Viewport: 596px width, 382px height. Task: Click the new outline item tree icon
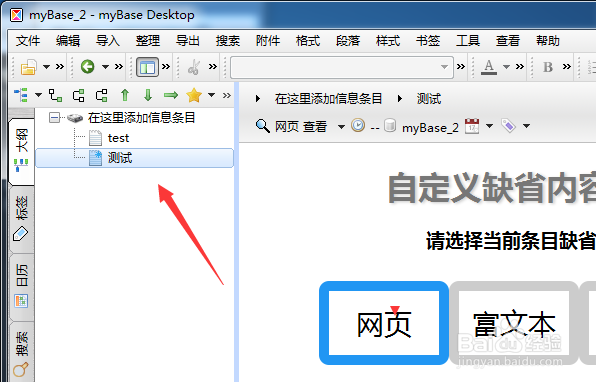click(x=21, y=95)
